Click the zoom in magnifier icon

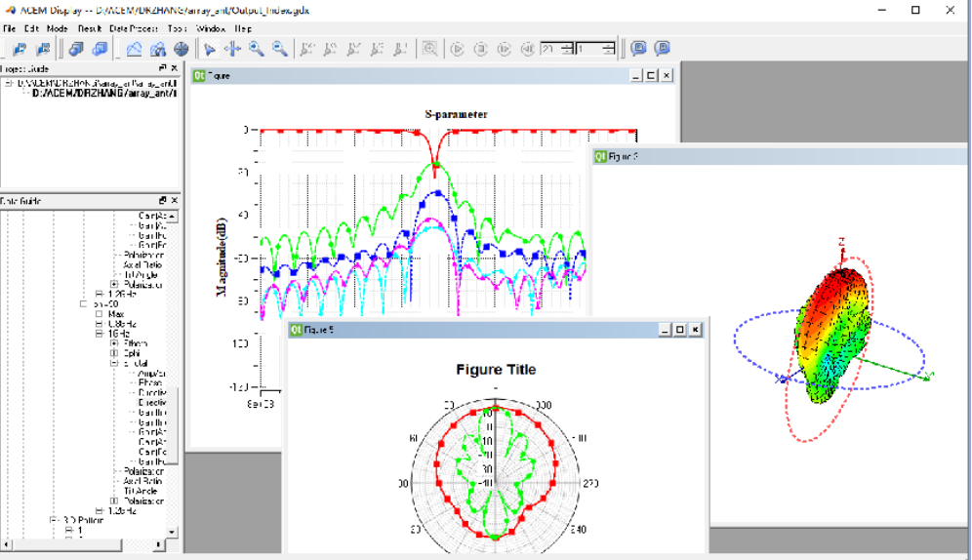(256, 49)
